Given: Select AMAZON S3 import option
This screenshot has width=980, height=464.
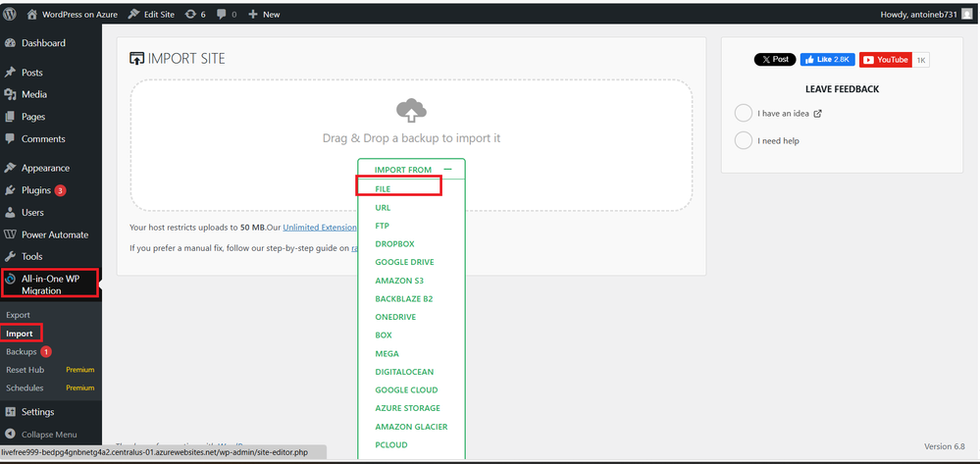Looking at the screenshot, I should tap(399, 281).
